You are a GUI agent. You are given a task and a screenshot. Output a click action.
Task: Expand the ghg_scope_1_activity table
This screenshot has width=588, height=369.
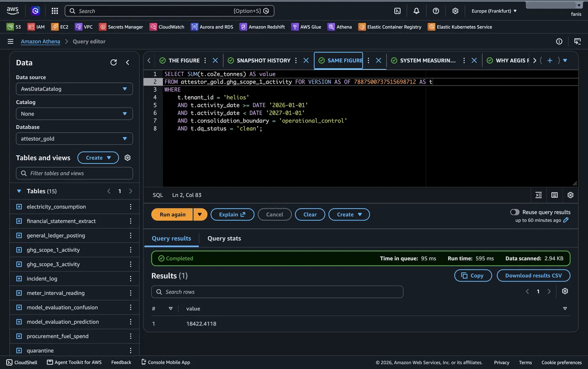(x=19, y=250)
